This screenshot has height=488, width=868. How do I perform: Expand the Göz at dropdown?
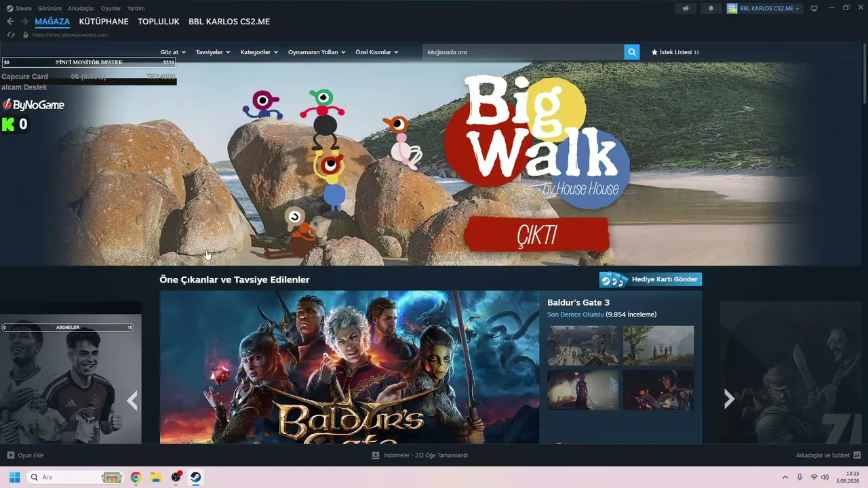pyautogui.click(x=173, y=52)
